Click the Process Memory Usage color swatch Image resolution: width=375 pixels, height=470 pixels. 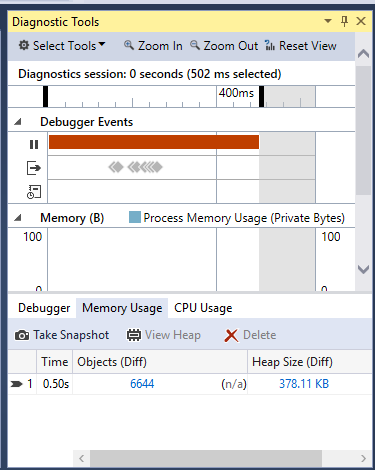[135, 217]
